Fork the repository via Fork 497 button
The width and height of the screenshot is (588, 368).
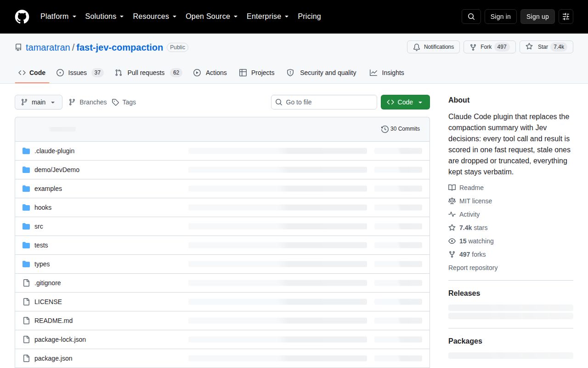(489, 47)
